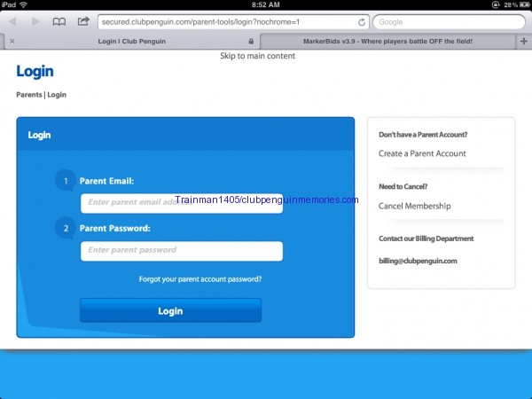532x399 pixels.
Task: Open the bookmarks book icon
Action: [59, 21]
